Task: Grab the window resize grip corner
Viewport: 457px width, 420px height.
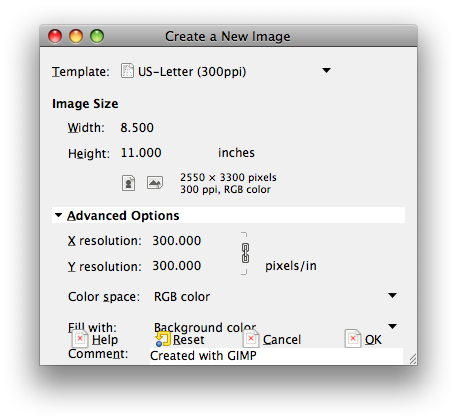Action: click(x=413, y=359)
